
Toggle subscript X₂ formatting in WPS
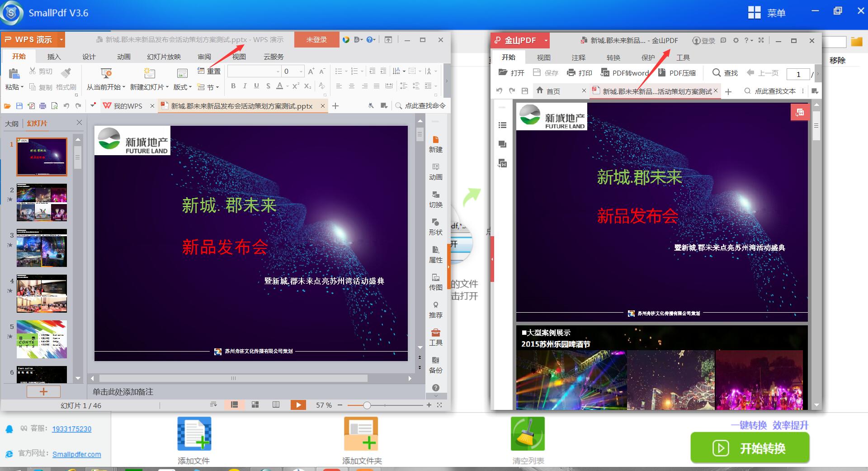pos(307,86)
